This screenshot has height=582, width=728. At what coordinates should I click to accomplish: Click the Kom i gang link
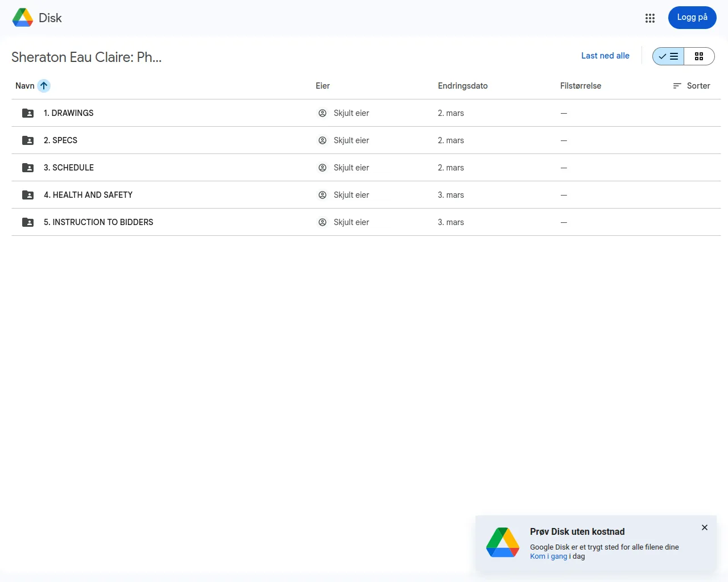548,556
